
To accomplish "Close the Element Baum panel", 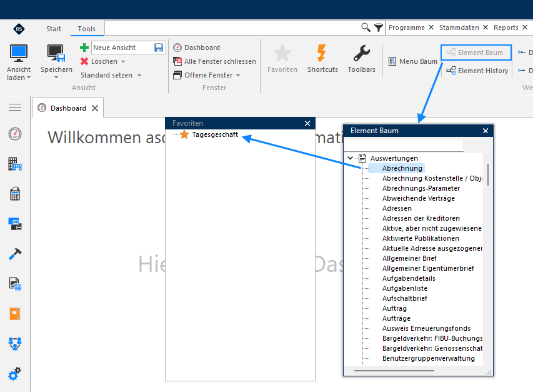I will pyautogui.click(x=486, y=131).
